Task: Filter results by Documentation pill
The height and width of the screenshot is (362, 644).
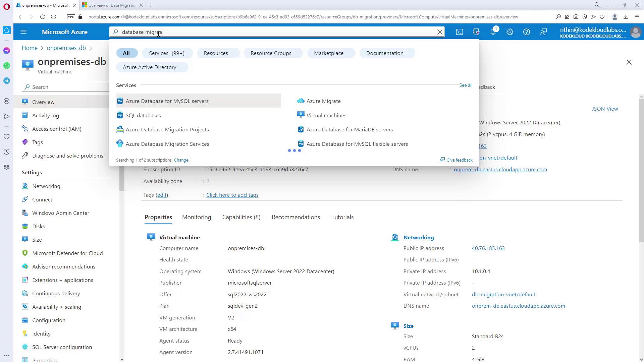Action: pos(384,53)
